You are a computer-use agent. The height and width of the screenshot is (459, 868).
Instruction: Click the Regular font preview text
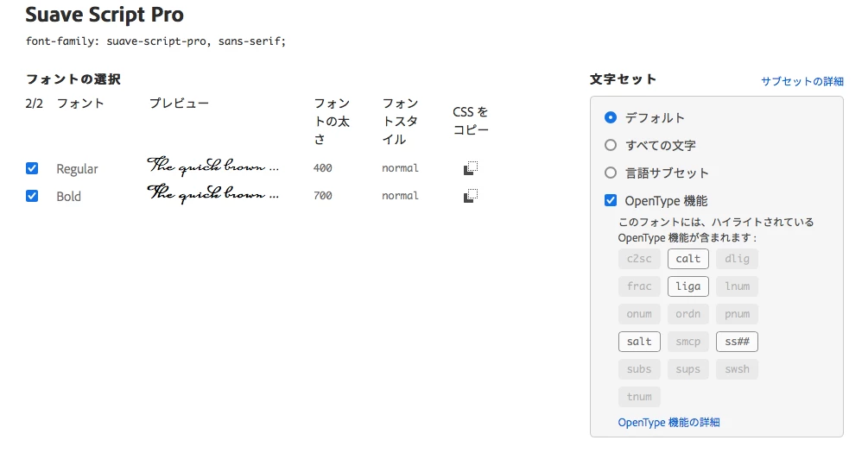click(213, 166)
